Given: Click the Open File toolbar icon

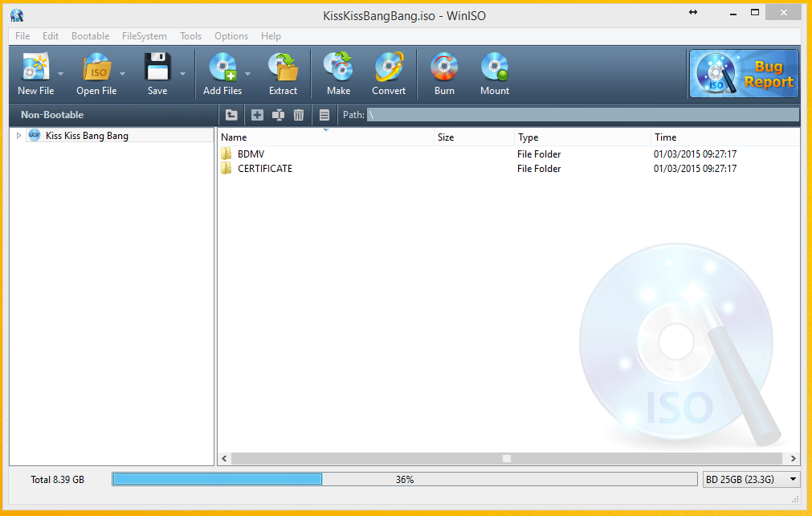Looking at the screenshot, I should coord(97,67).
